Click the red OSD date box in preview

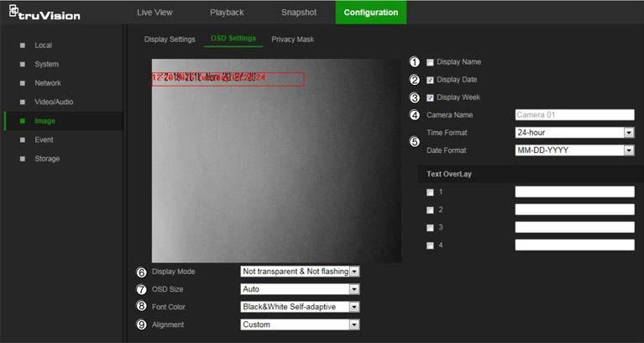228,78
